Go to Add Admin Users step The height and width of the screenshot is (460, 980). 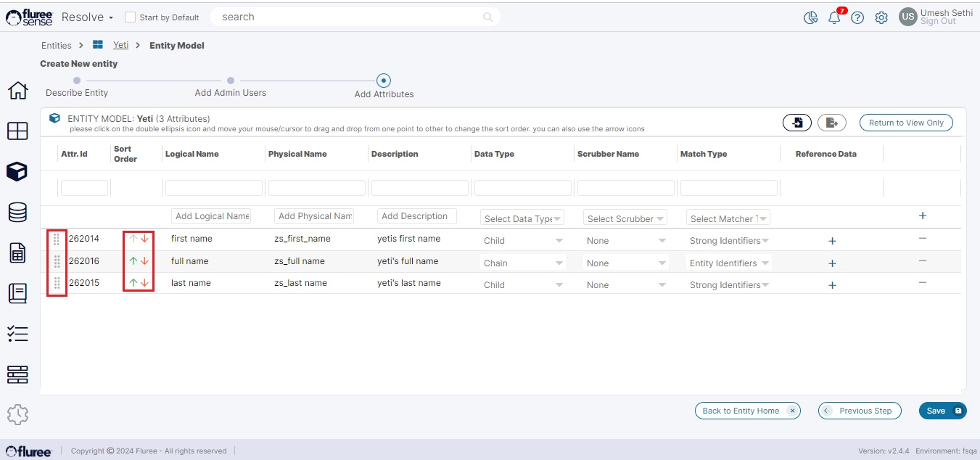click(x=231, y=81)
